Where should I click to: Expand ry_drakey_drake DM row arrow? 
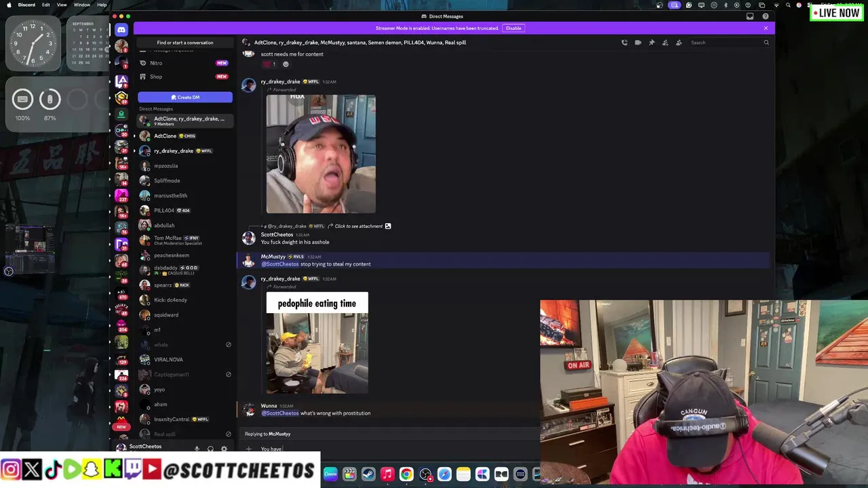(x=134, y=151)
